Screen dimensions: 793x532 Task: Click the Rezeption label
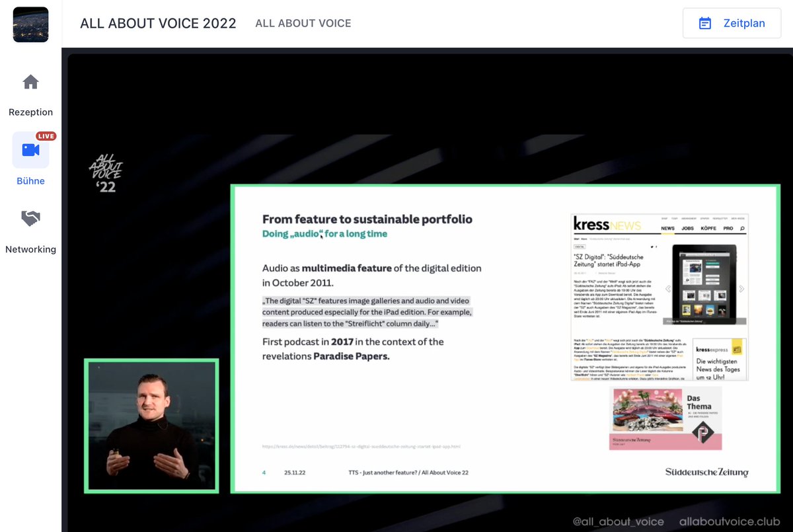pyautogui.click(x=30, y=112)
